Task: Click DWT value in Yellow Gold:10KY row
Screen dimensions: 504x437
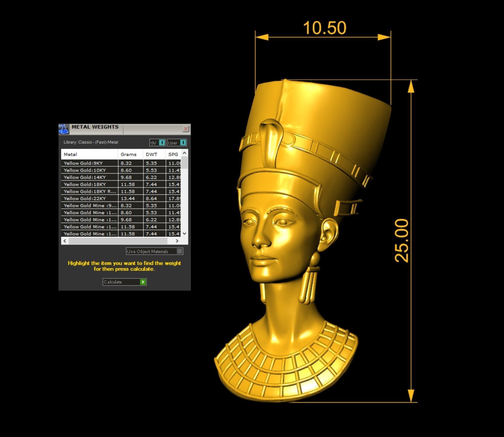Action: point(151,170)
